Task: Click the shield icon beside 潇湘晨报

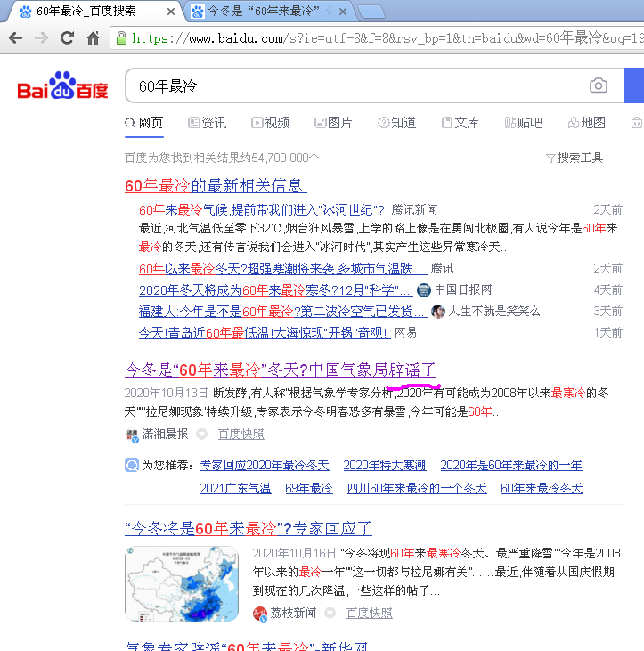Action: 202,435
